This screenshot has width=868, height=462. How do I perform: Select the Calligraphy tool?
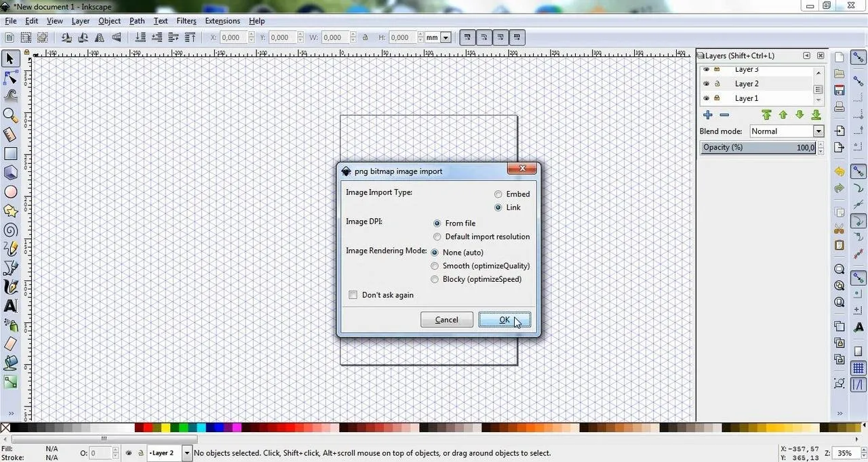tap(10, 287)
